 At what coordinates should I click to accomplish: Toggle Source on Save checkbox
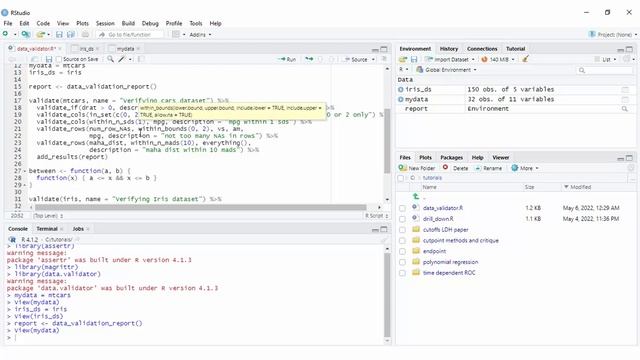(x=59, y=59)
